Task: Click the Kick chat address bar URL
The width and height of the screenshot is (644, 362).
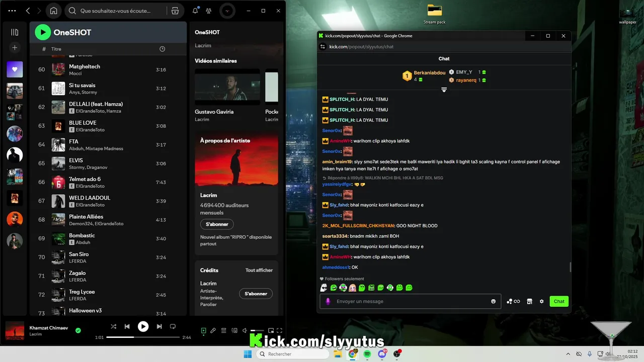Action: tap(361, 47)
